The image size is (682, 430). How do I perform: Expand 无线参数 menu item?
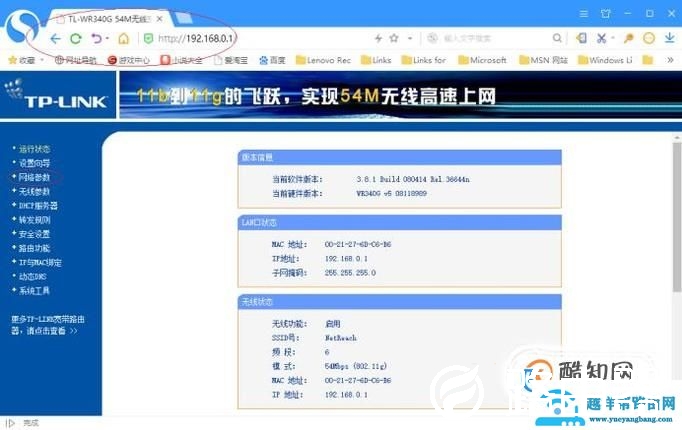tap(34, 191)
